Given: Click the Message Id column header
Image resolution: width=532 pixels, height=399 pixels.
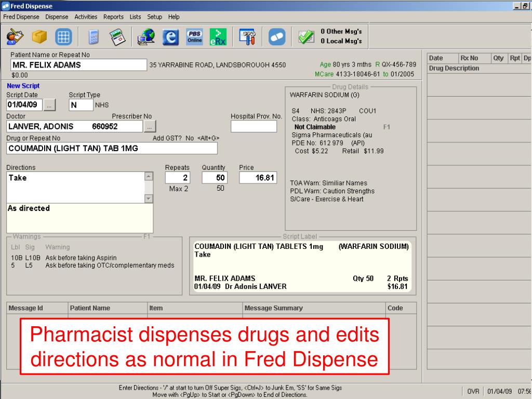Looking at the screenshot, I should click(x=37, y=308).
